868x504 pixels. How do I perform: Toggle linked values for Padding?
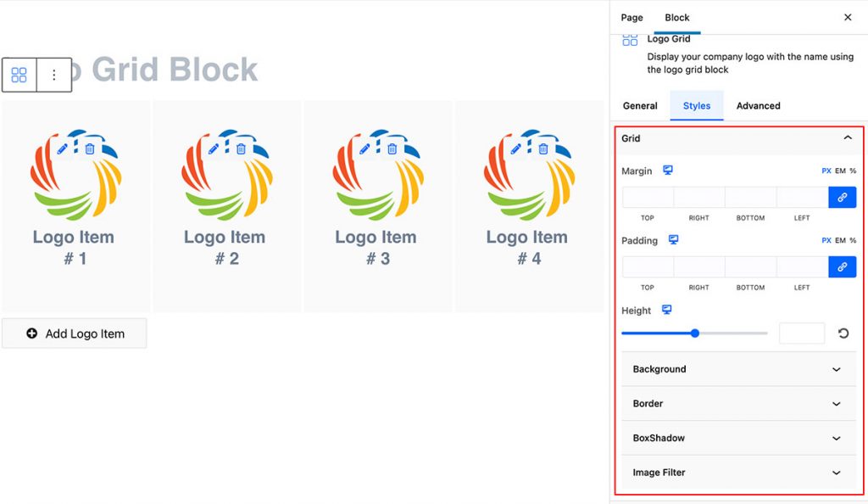842,267
